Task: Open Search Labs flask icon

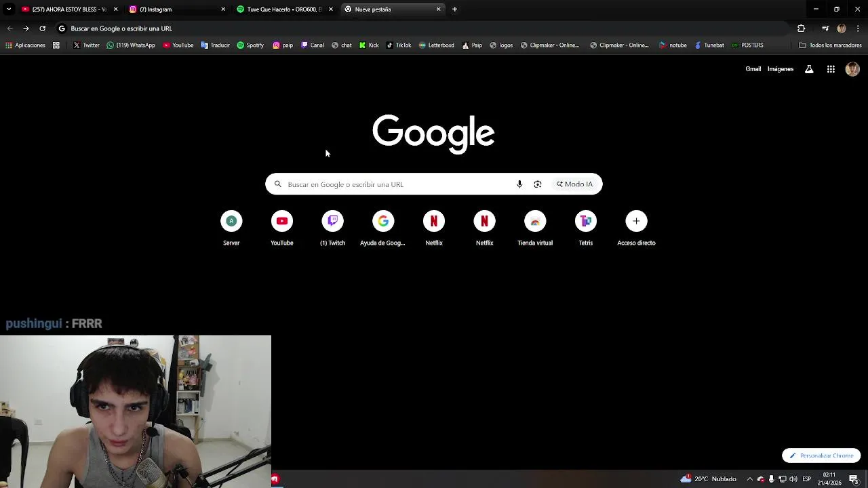Action: coord(809,69)
